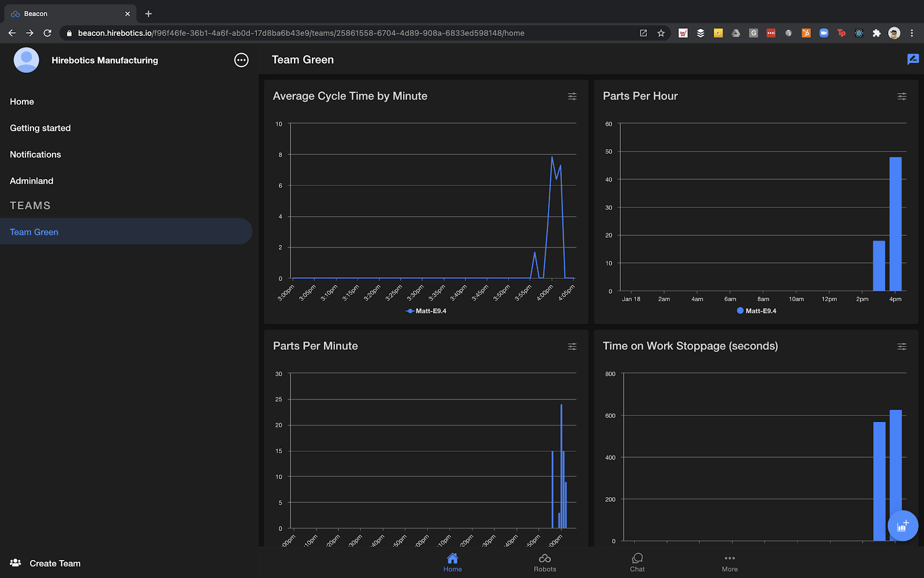Open Parts Per Hour chart settings icon
The image size is (924, 578).
pos(901,97)
